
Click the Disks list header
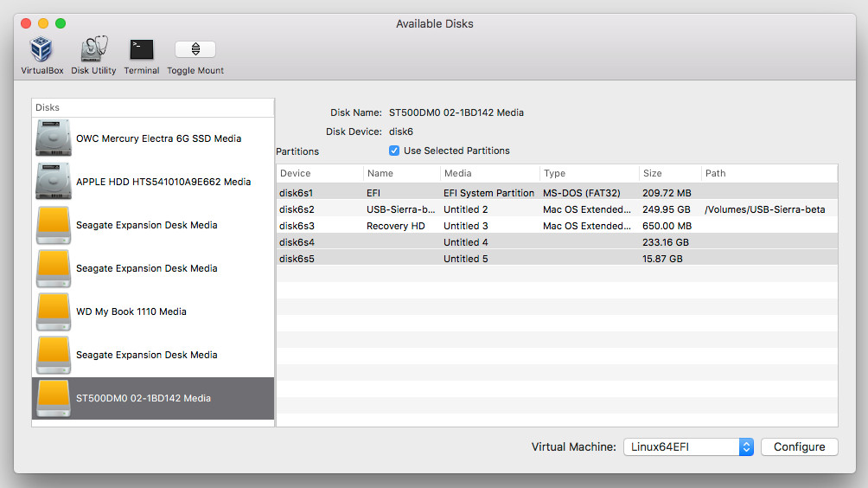click(153, 107)
